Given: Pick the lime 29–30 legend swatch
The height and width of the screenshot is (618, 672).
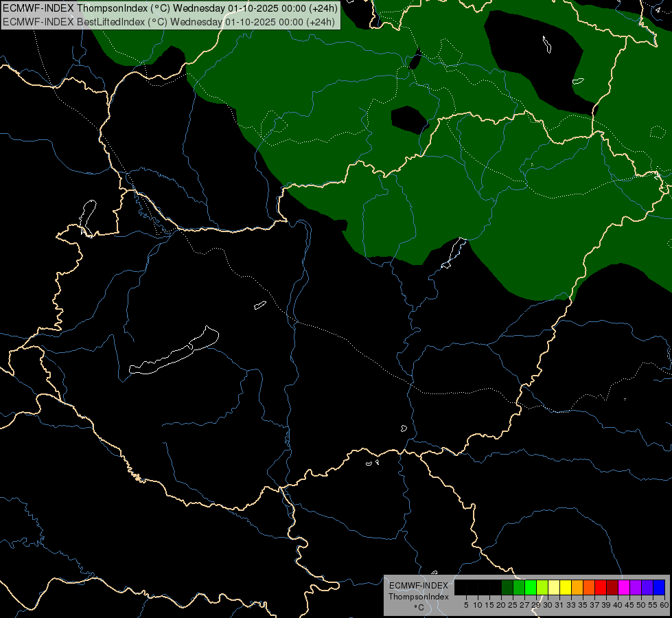Looking at the screenshot, I should point(542,587).
